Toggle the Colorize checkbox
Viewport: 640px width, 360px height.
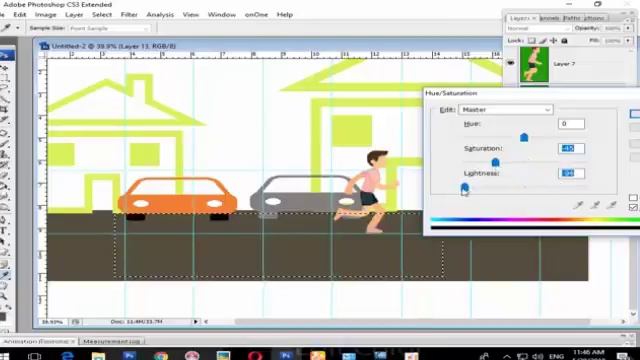(x=633, y=198)
